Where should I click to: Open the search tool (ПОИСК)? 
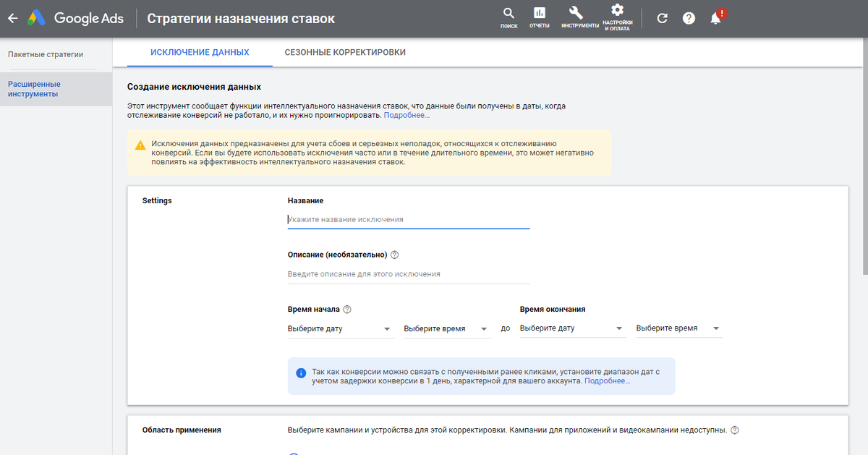coord(509,17)
